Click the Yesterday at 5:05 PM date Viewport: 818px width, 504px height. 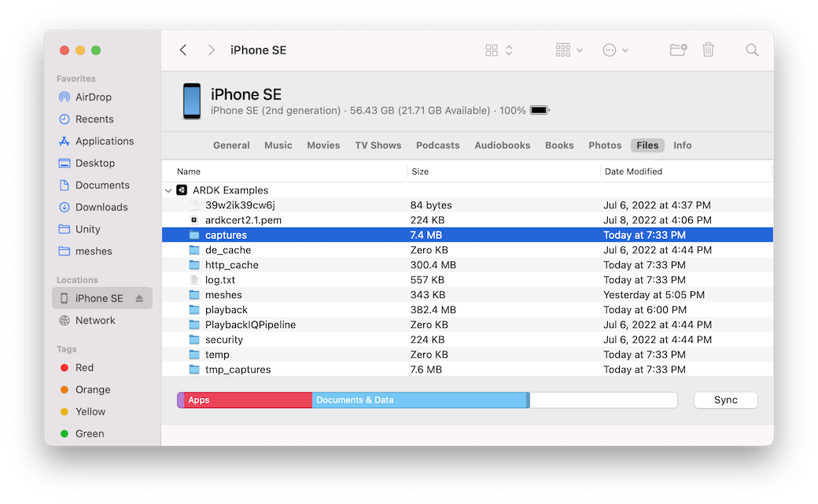[x=654, y=295]
